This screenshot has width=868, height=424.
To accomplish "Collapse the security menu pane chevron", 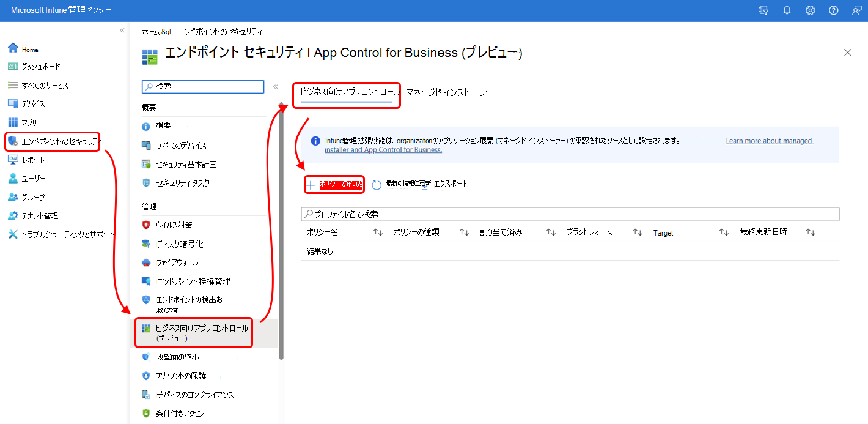I will [x=275, y=87].
